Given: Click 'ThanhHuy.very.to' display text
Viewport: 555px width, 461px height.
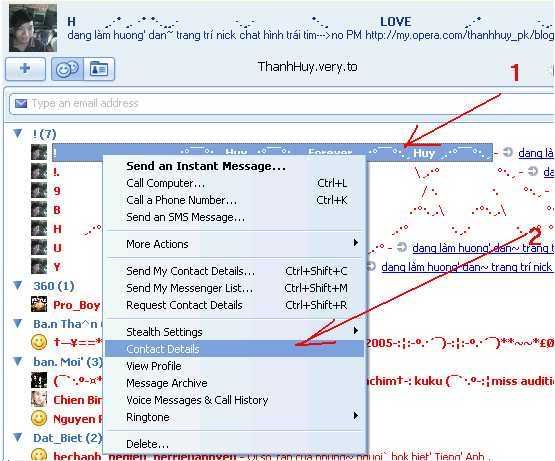Looking at the screenshot, I should 307,67.
